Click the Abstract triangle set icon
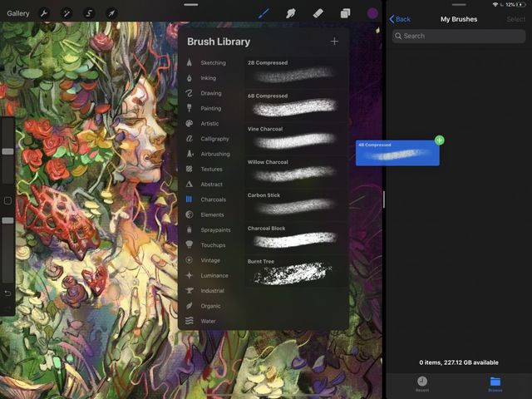532x399 pixels. 190,185
